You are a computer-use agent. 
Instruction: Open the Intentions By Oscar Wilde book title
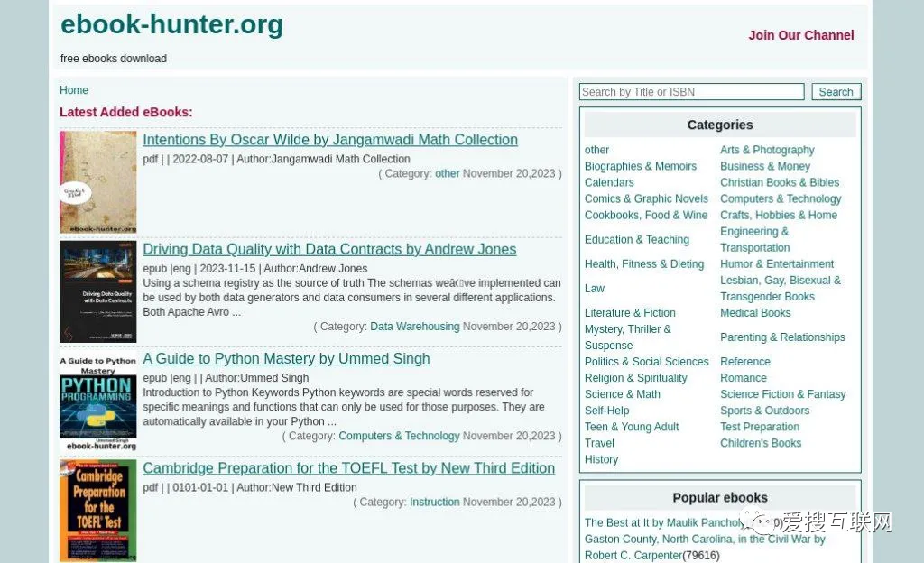pyautogui.click(x=330, y=140)
